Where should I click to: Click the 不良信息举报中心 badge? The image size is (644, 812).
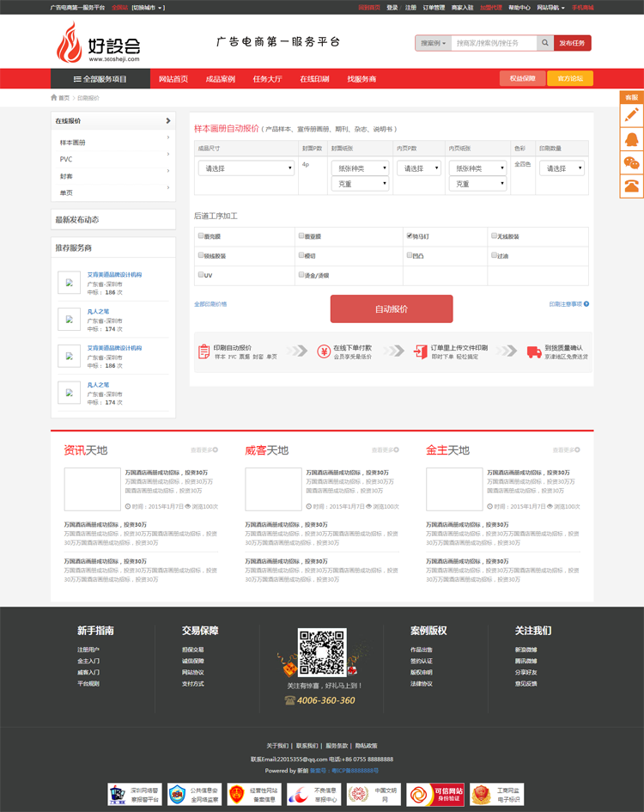coord(313,795)
